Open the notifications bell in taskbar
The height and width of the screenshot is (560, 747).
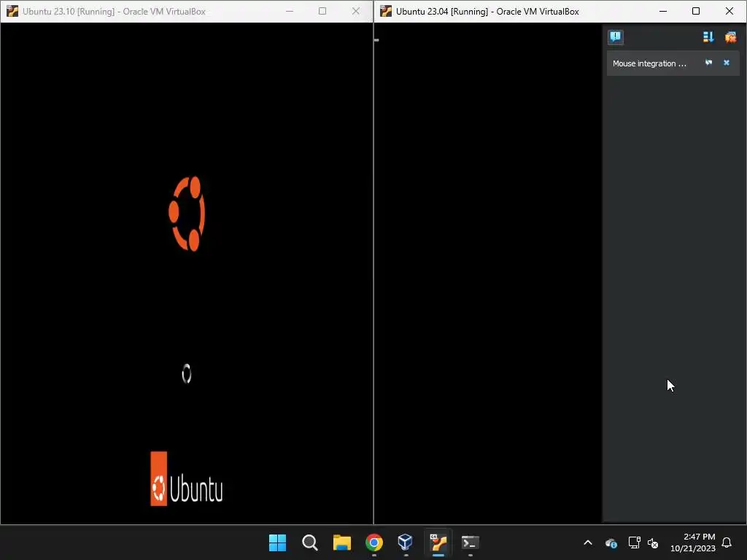tap(727, 542)
